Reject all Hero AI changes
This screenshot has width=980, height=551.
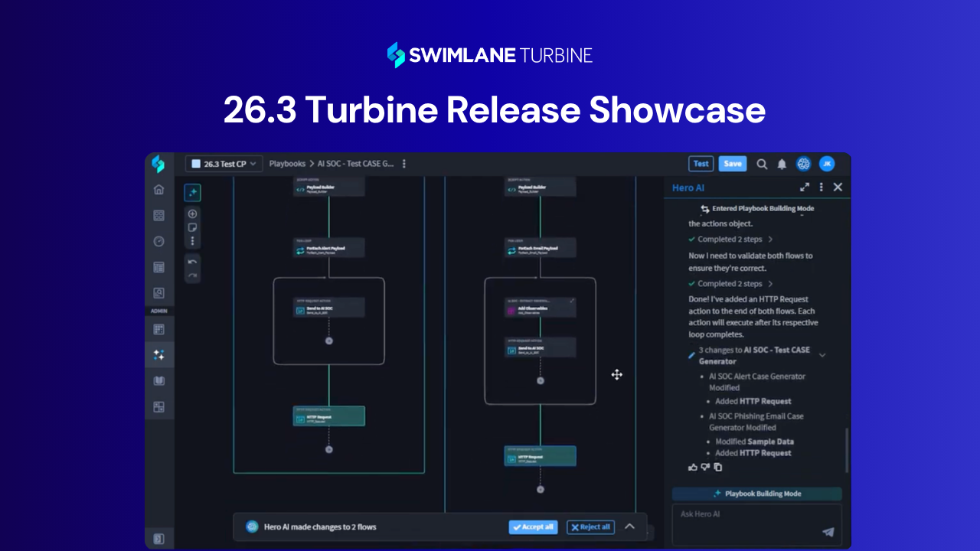(x=590, y=527)
